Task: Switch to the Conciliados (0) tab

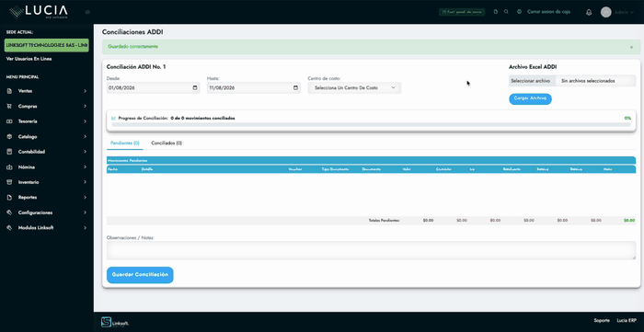Action: (x=167, y=143)
